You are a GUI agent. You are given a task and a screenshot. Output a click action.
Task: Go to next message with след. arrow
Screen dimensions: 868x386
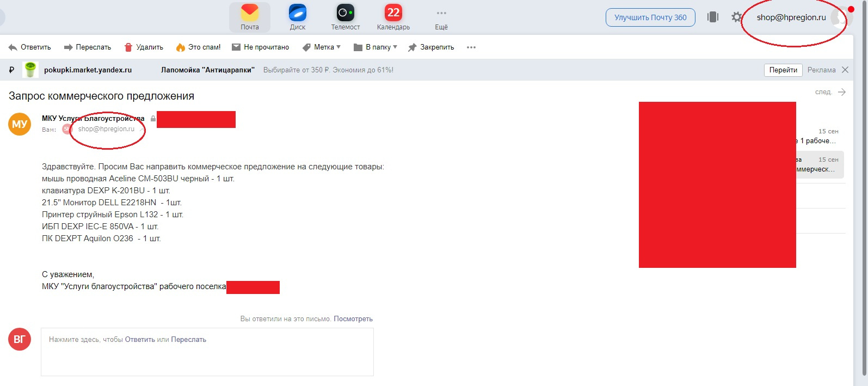830,92
